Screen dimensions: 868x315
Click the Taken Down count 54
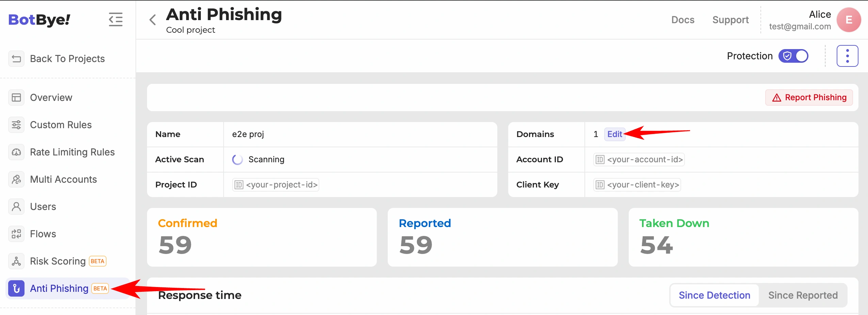pyautogui.click(x=657, y=245)
